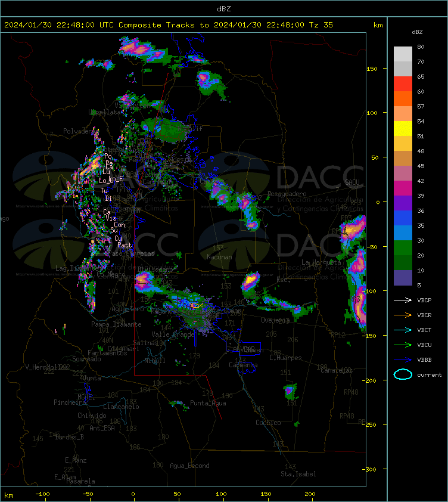Click the white 'Con' station label
Viewport: 448px width, 502px height.
[119, 225]
